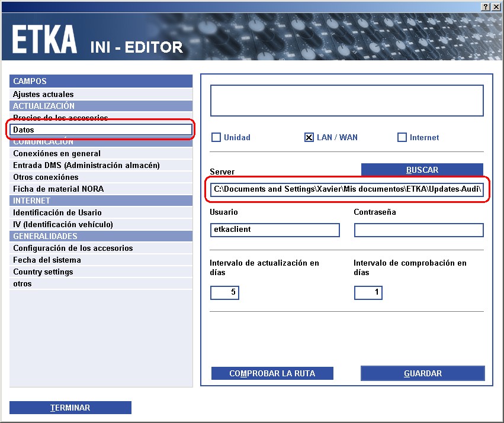
Task: Select Precios de los accesorios
Action: click(x=101, y=117)
